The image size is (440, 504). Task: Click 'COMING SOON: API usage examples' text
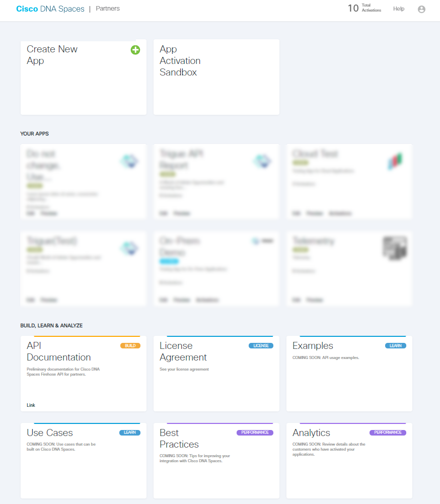[x=326, y=357]
